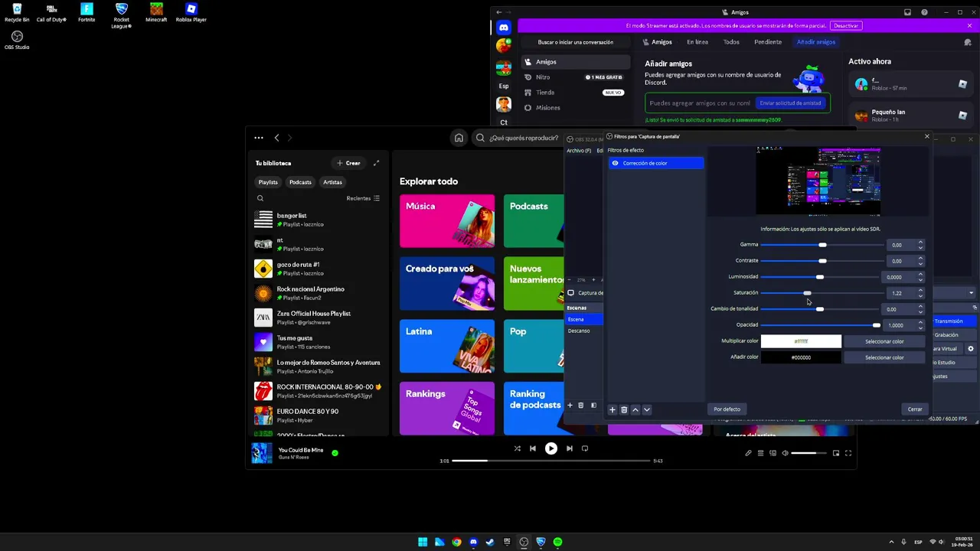980x551 pixels.
Task: Click Seleccionar color for Multiplicar color
Action: [x=884, y=341]
